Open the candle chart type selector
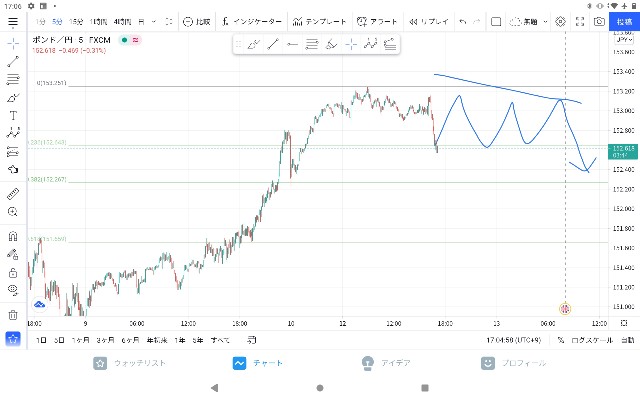This screenshot has height=400, width=640. click(169, 22)
